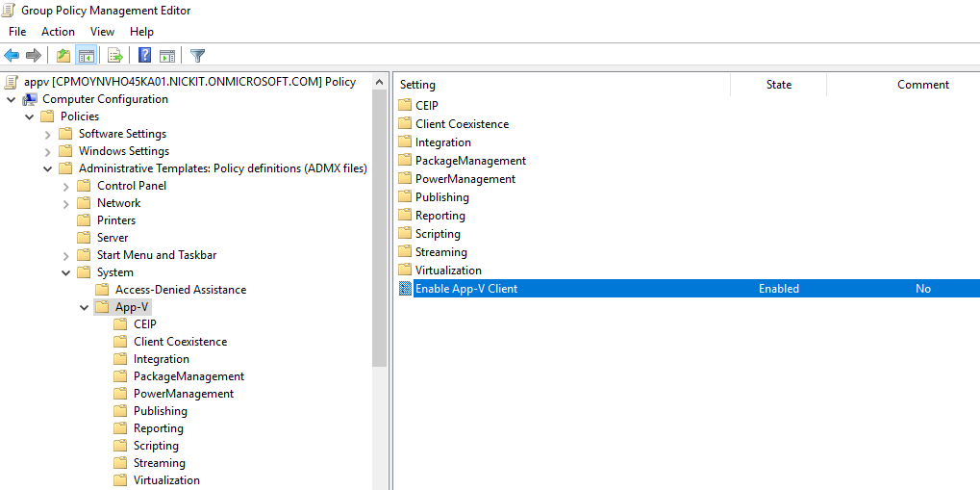Click the tree scrollbar up arrow

point(379,82)
